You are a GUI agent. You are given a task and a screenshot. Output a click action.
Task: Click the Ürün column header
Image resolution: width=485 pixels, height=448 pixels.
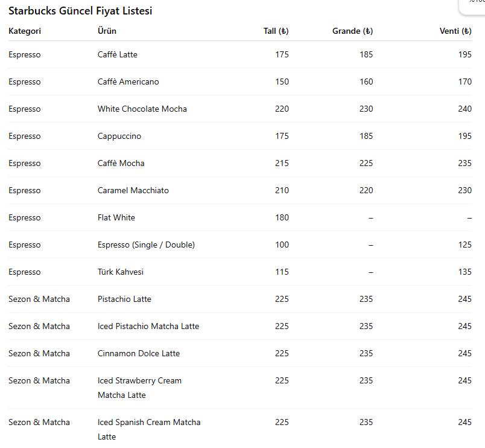tap(107, 31)
